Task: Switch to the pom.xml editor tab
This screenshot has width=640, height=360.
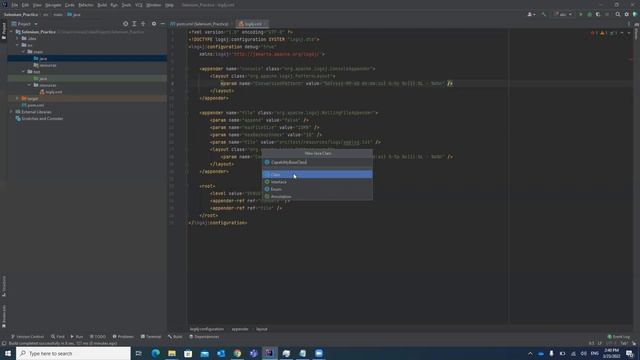Action: [200, 24]
